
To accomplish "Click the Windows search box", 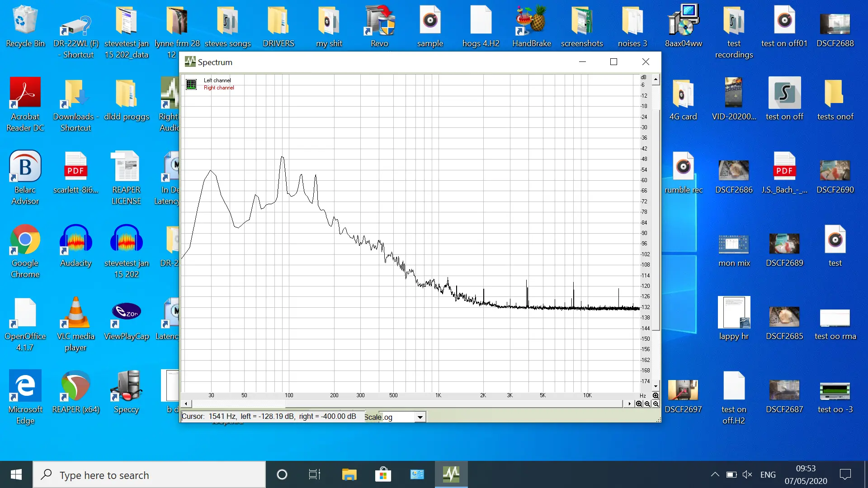I will tap(149, 475).
